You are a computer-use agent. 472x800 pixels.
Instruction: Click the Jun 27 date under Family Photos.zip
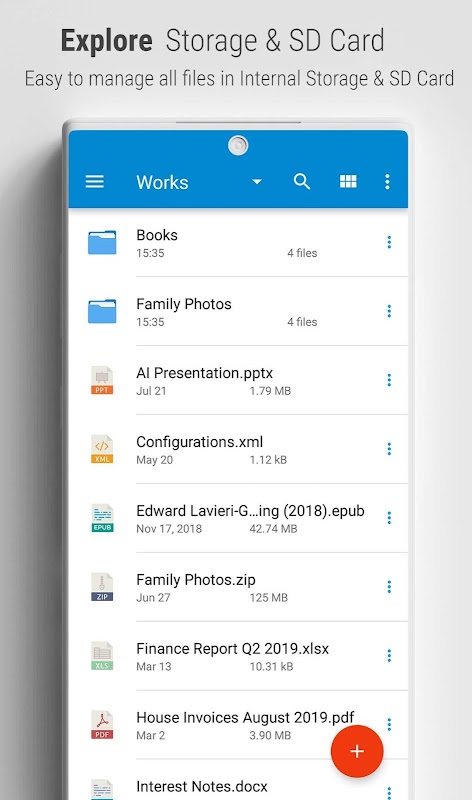[153, 597]
